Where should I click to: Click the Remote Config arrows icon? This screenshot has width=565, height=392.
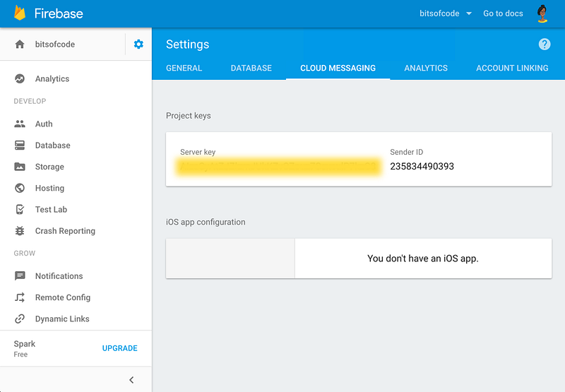coord(20,297)
